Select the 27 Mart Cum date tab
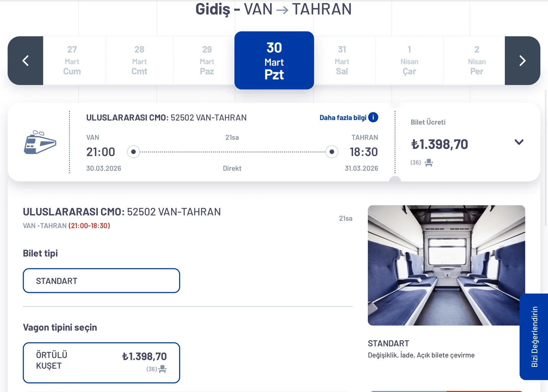Viewport: 548px width, 392px height. point(72,60)
